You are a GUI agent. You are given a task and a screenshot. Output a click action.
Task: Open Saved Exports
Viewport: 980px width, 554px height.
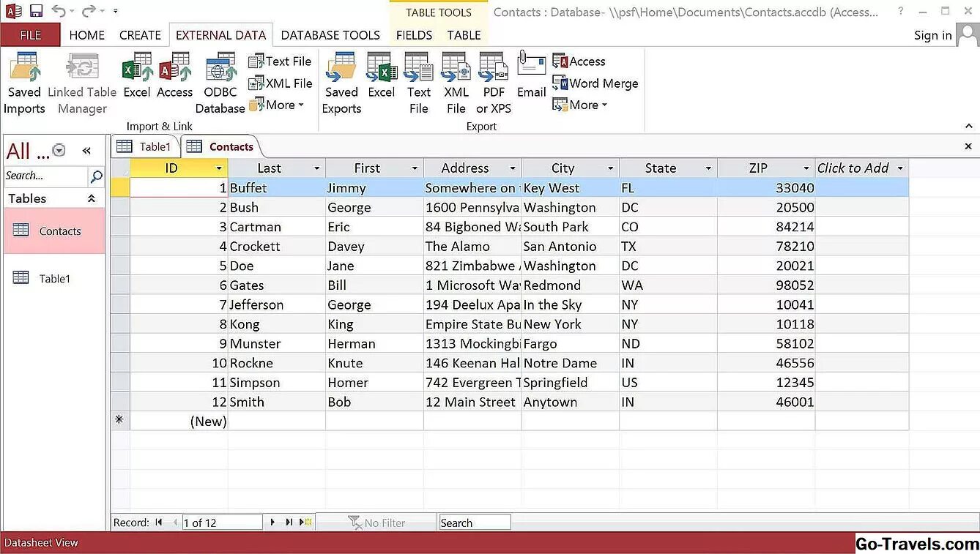click(341, 84)
